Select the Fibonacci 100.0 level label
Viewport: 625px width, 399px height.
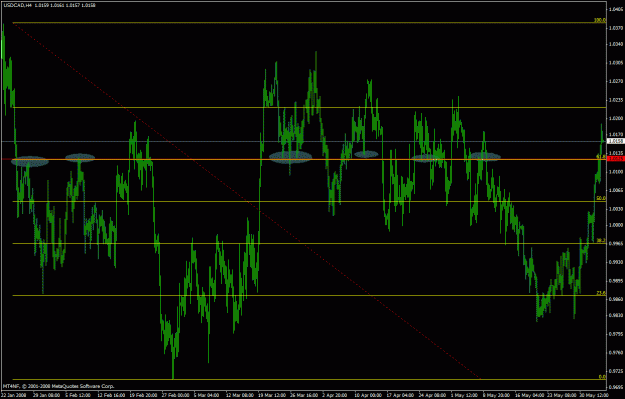click(600, 20)
